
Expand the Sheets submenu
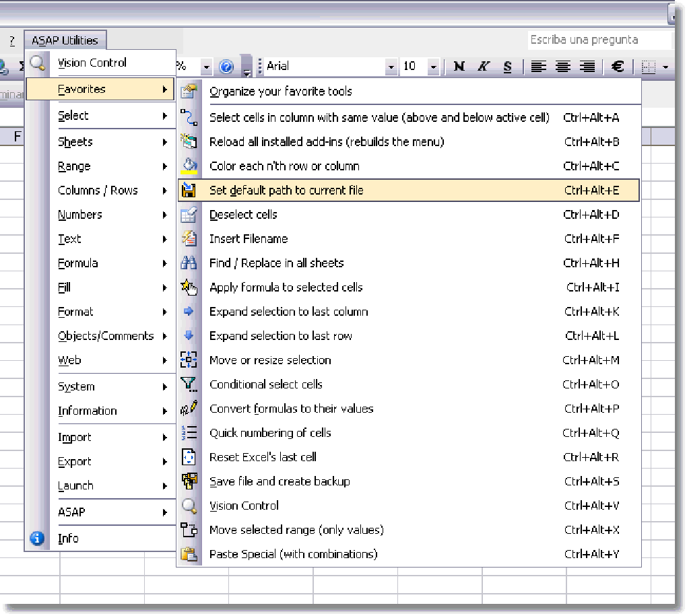101,142
